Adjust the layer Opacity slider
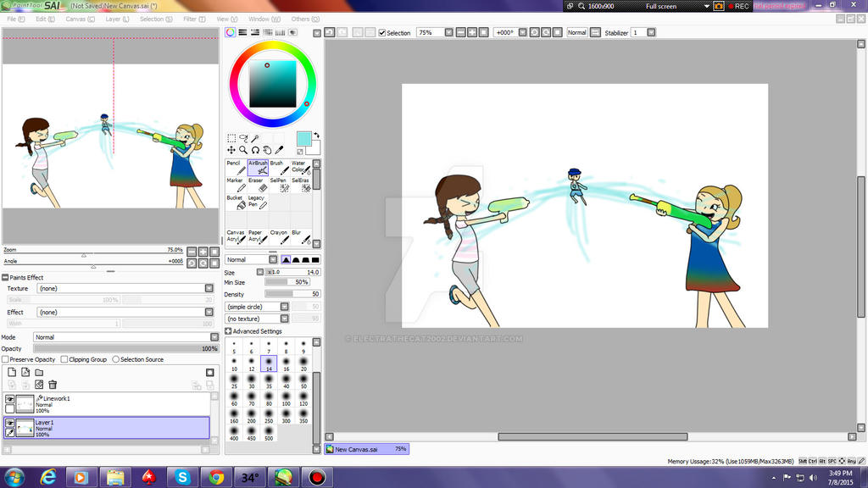The height and width of the screenshot is (488, 868). click(126, 348)
